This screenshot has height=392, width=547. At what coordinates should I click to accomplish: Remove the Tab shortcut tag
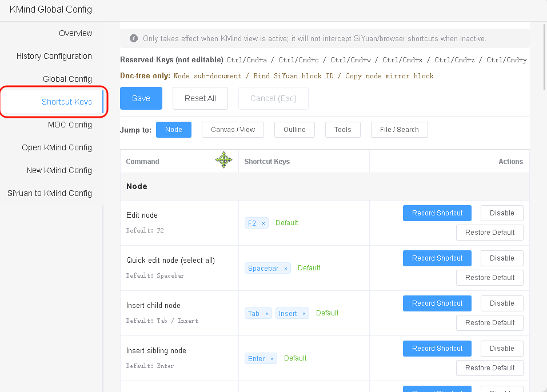coord(267,314)
